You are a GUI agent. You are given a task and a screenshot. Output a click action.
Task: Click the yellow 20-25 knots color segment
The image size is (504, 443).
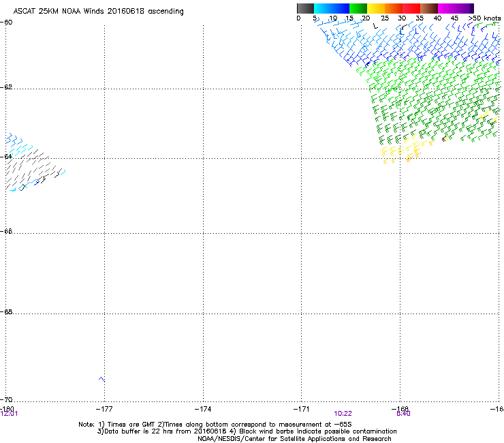click(376, 8)
